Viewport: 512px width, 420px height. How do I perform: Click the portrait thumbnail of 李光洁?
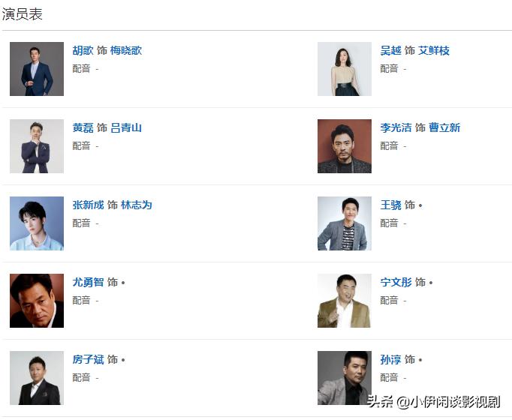click(x=345, y=146)
